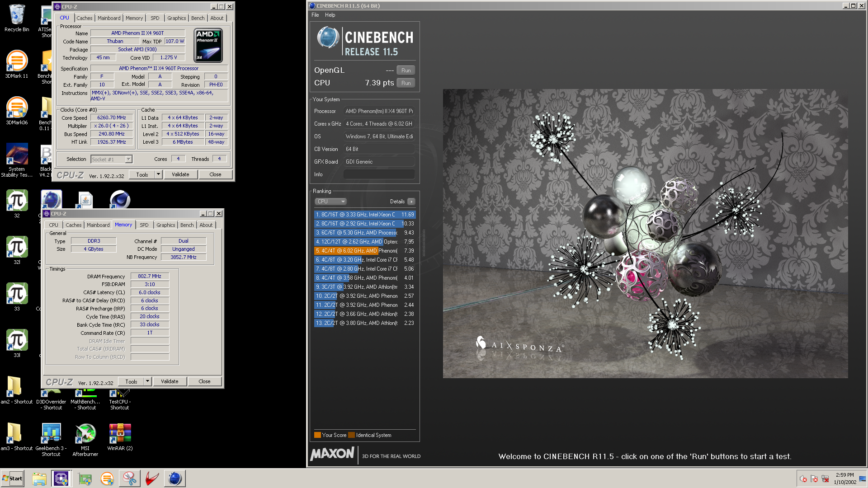Open About tab in upper CPU-Z
This screenshot has width=868, height=488.
217,18
